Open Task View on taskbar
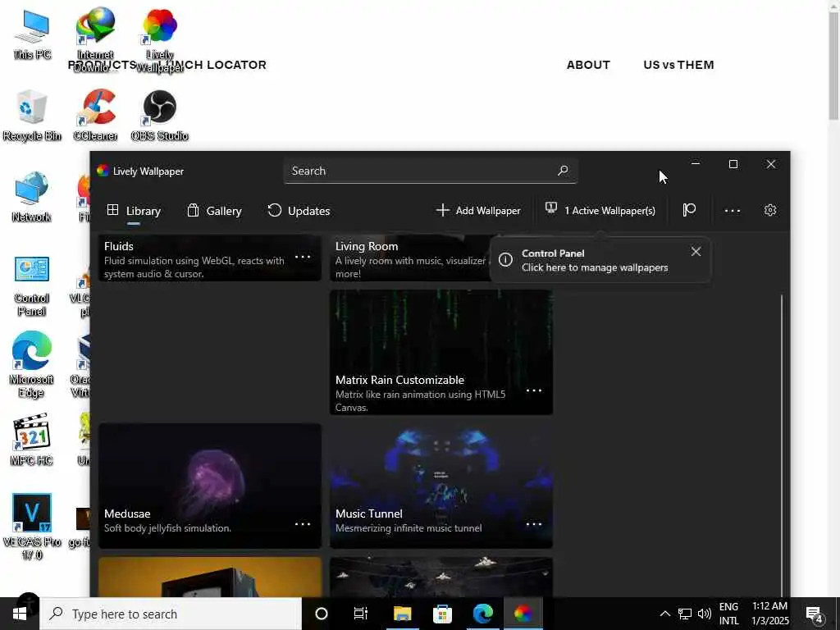This screenshot has width=840, height=630. [x=361, y=614]
